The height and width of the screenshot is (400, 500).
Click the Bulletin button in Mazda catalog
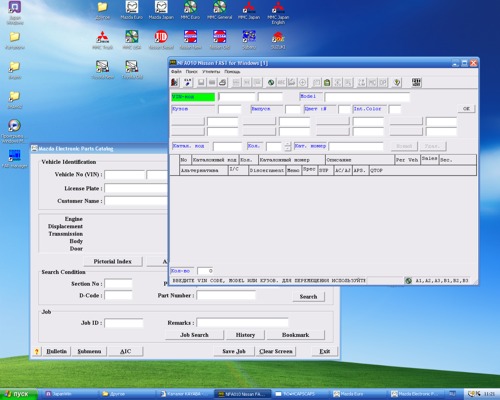pos(56,351)
